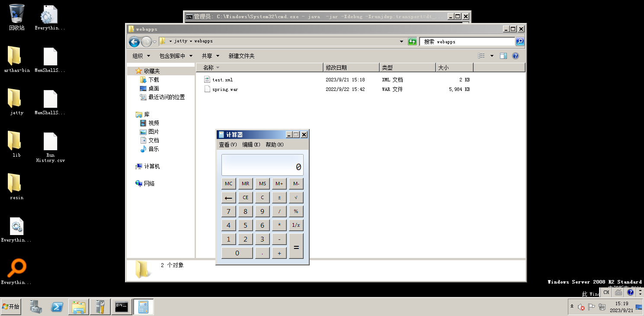The image size is (644, 316).
Task: Click the refresh icon beside address bar
Action: pos(413,42)
